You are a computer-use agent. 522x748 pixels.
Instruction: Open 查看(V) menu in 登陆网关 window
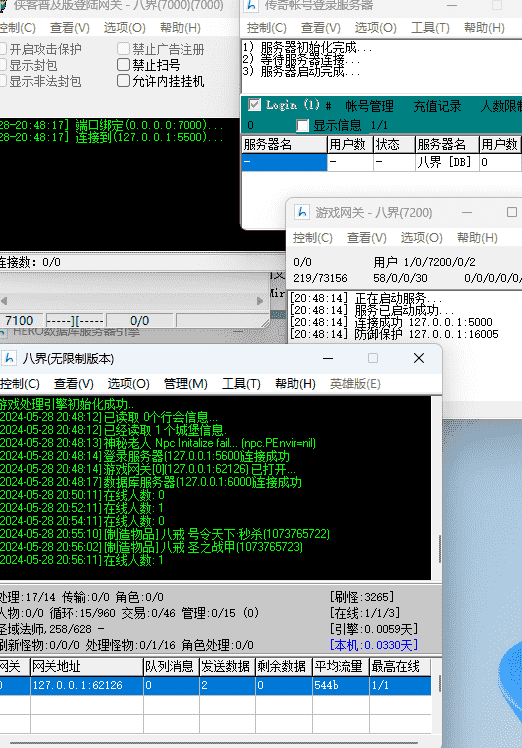click(x=70, y=28)
